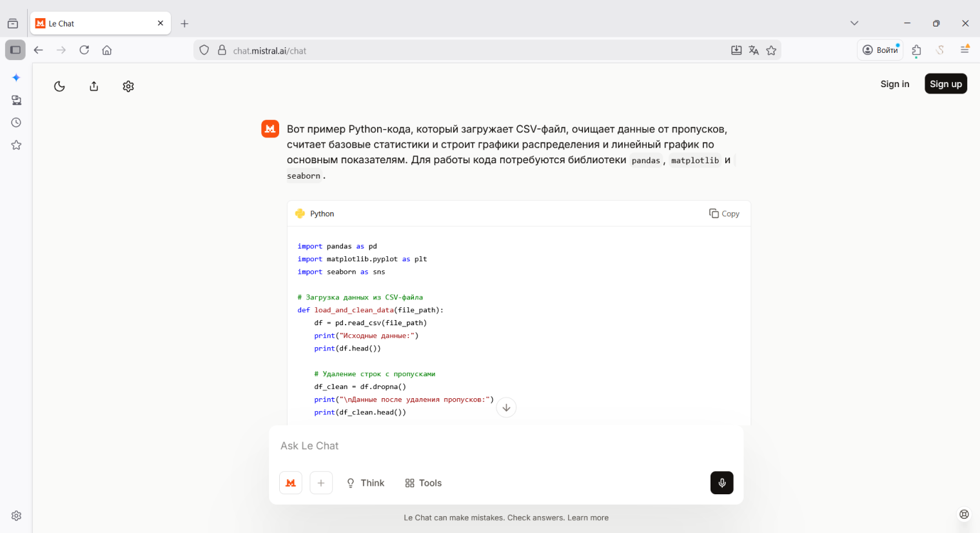
Task: Open a new browser tab
Action: tap(184, 23)
